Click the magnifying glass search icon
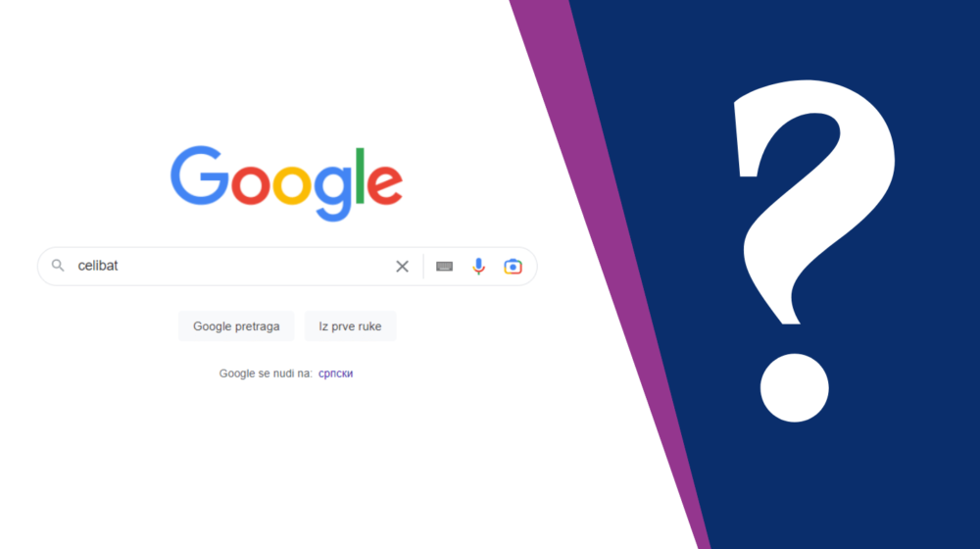The height and width of the screenshot is (549, 980). coord(58,266)
